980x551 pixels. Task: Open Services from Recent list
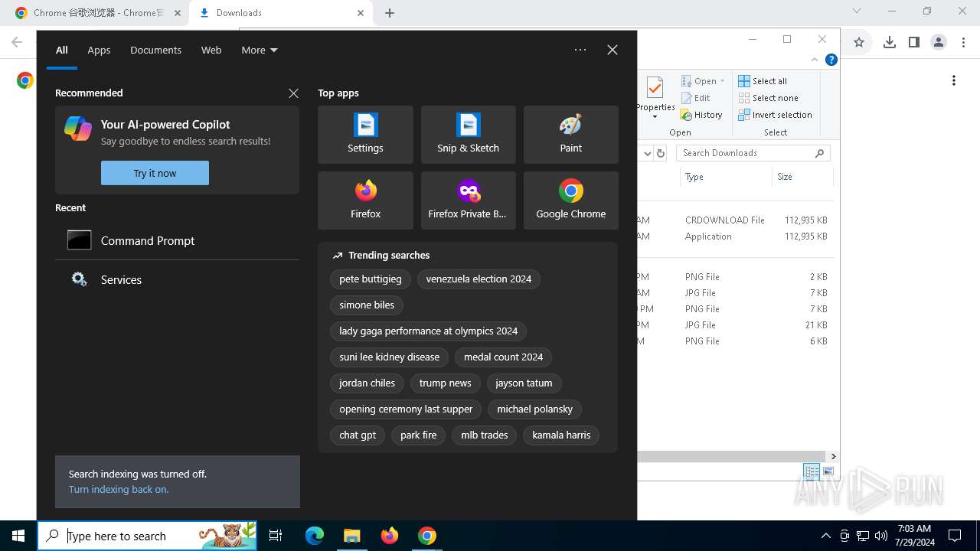[177, 279]
